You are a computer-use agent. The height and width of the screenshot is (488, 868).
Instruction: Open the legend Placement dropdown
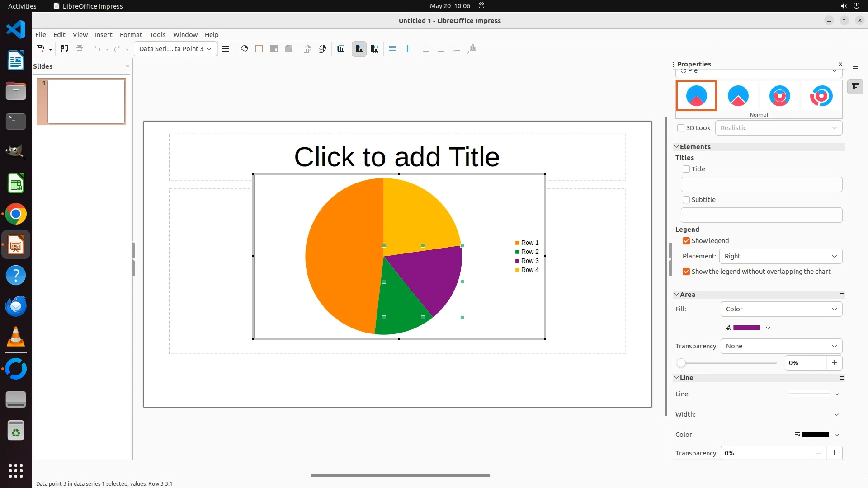click(780, 256)
